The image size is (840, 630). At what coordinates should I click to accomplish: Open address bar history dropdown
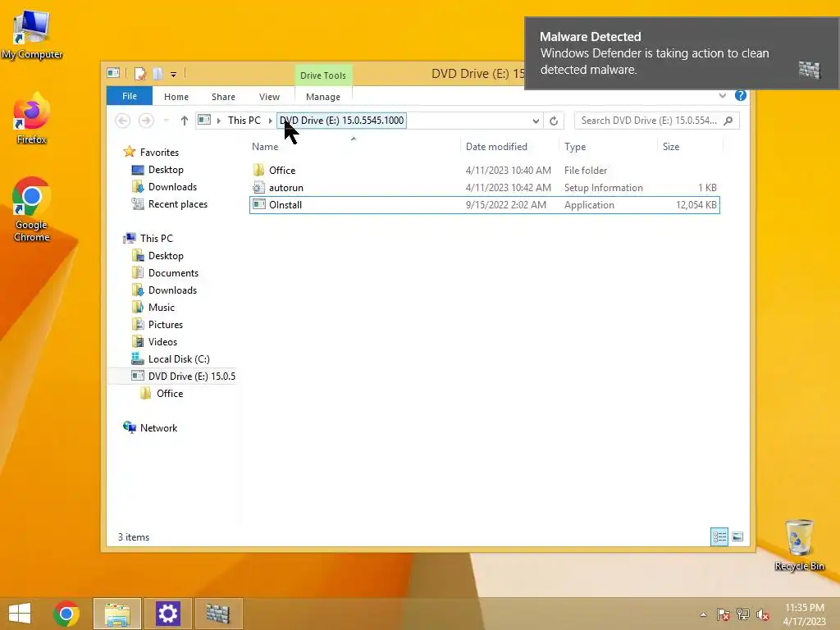(536, 121)
